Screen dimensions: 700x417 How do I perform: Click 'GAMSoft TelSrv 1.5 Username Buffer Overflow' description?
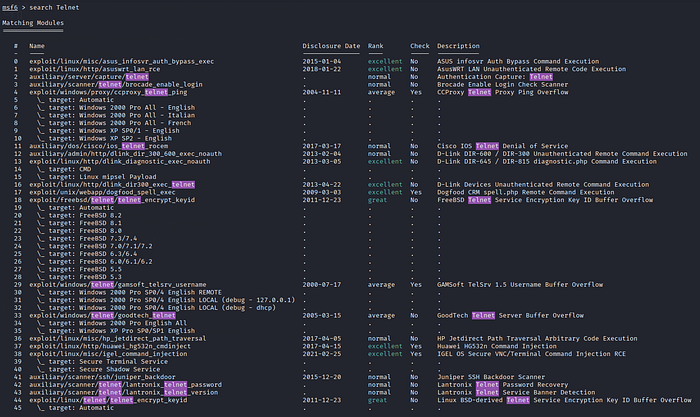pos(520,285)
